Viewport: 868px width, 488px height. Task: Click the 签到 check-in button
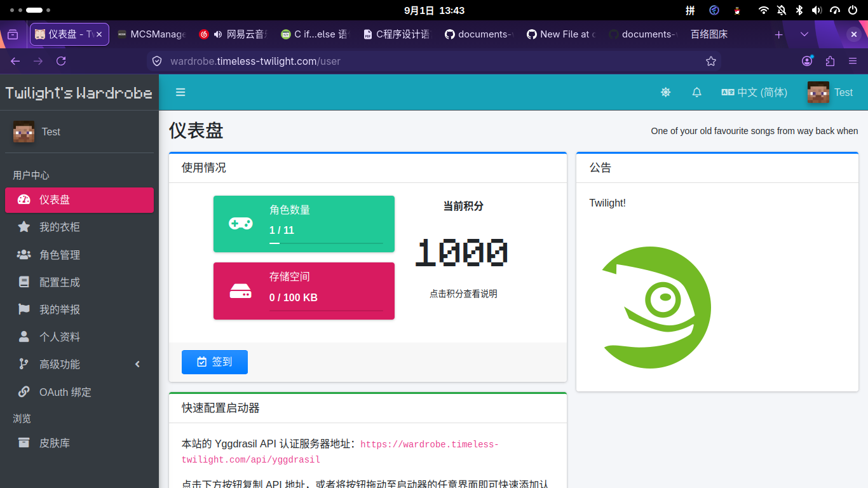coord(215,362)
